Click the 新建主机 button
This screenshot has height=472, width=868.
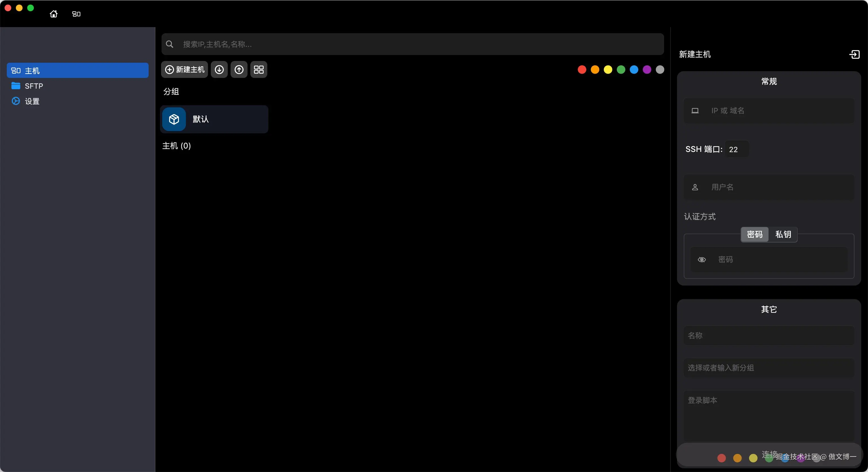(185, 70)
